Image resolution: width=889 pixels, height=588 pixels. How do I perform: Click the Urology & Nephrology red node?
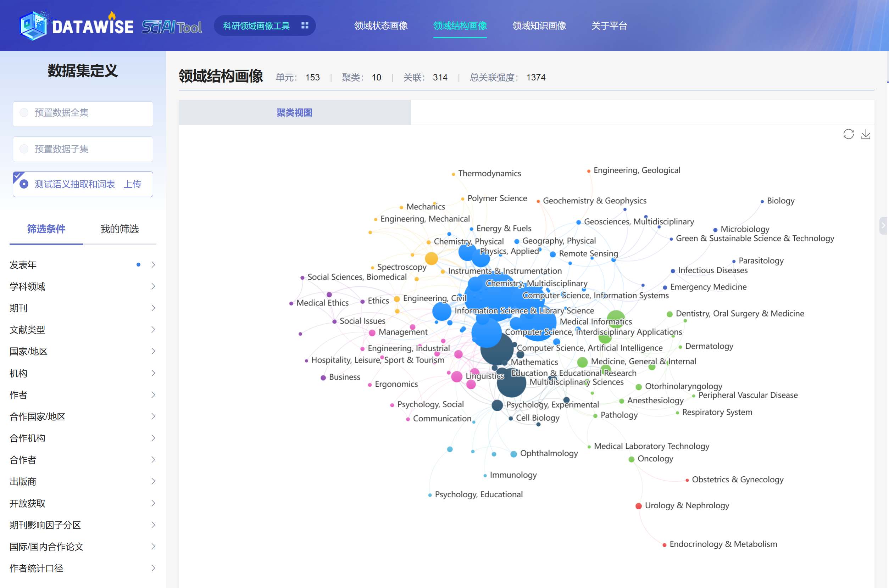pos(638,506)
